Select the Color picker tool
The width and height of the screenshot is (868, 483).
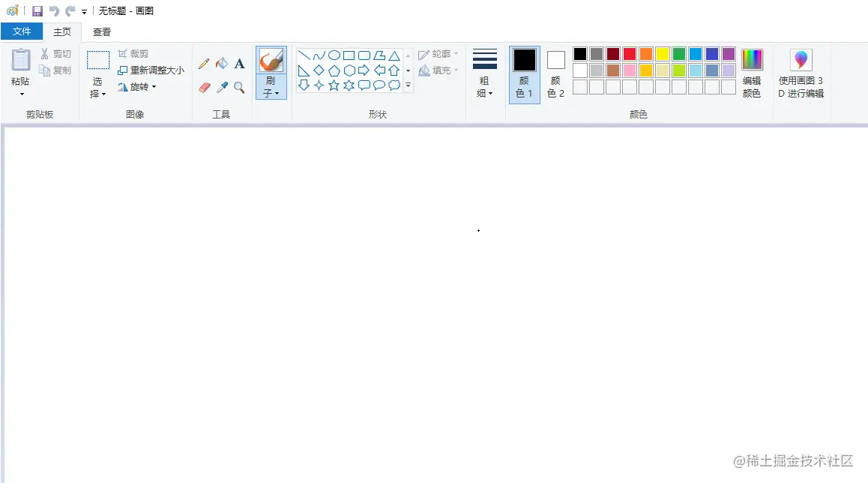pos(222,86)
